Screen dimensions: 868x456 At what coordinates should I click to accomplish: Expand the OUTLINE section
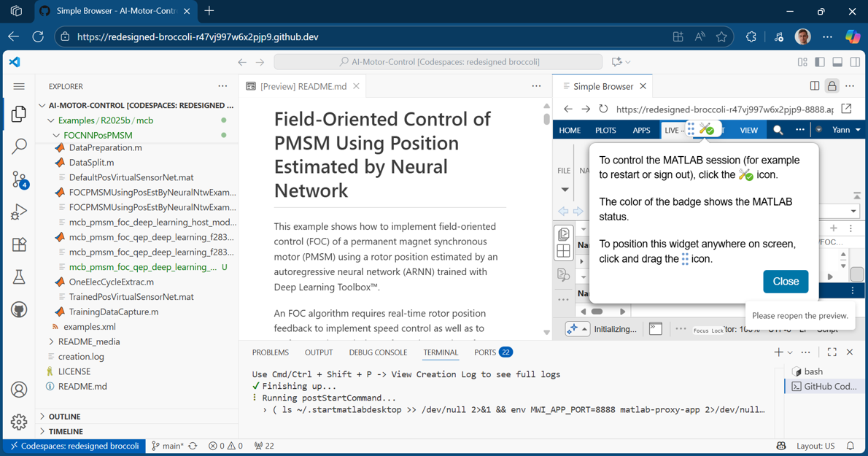(x=64, y=417)
